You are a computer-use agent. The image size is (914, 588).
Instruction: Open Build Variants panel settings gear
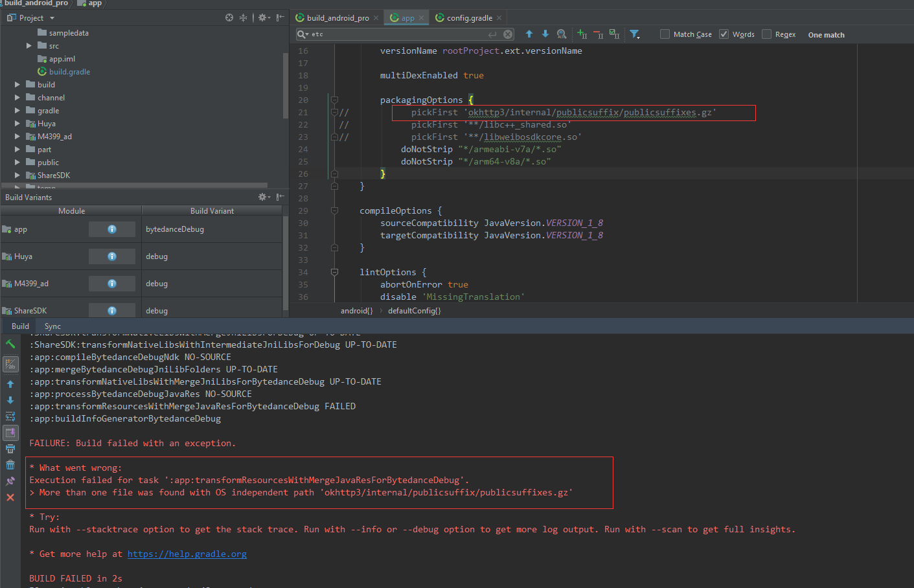pyautogui.click(x=264, y=197)
